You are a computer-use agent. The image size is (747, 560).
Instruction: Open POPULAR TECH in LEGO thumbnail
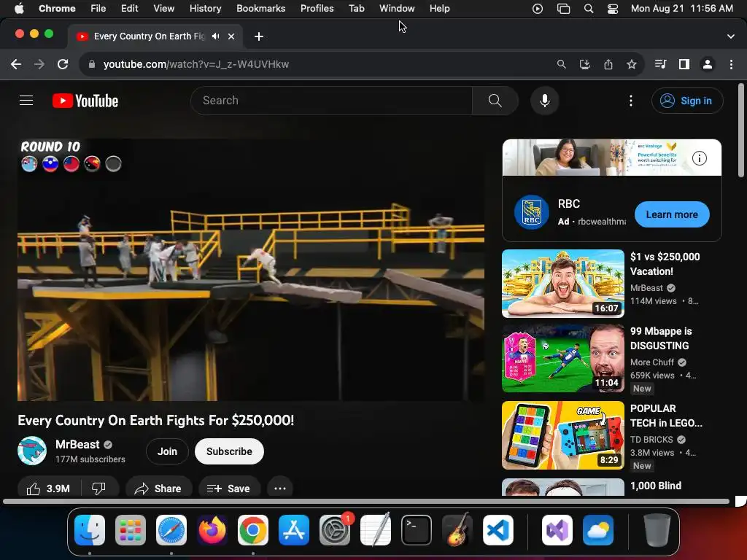[563, 435]
